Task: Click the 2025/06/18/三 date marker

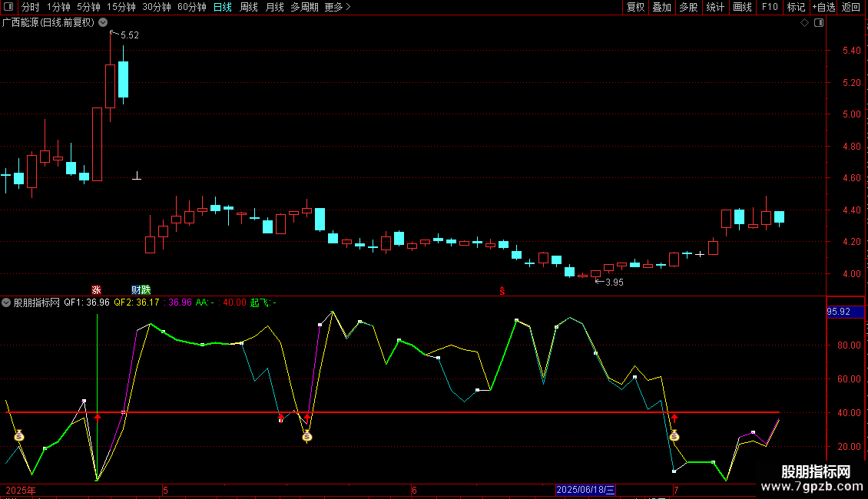Action: coord(585,490)
